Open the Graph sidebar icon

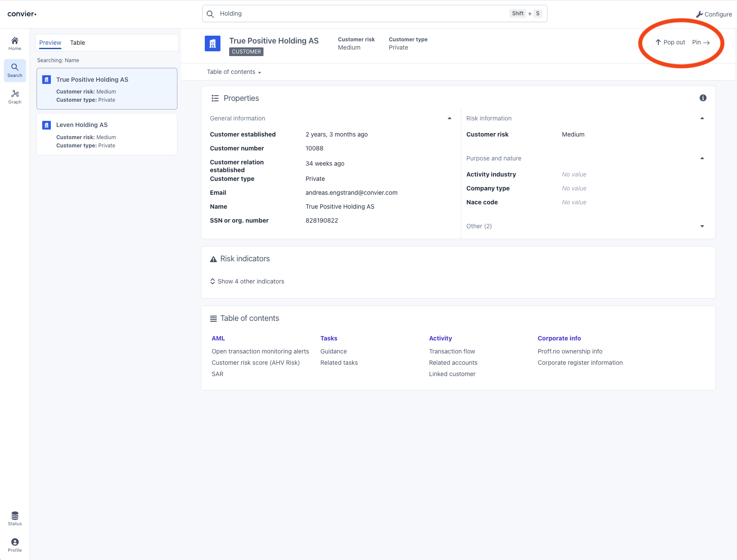point(15,97)
